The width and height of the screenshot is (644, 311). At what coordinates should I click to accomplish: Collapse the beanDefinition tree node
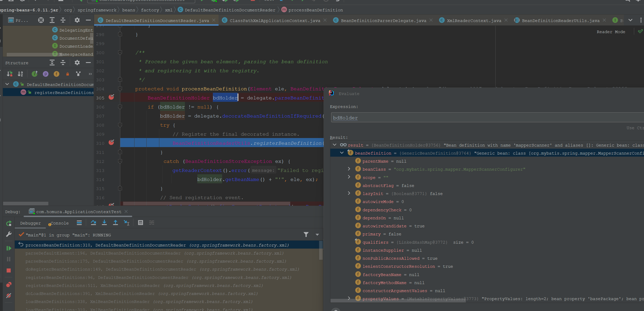coord(342,153)
